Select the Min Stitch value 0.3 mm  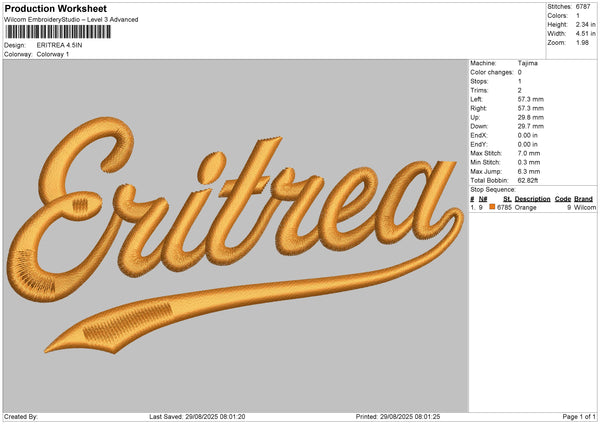click(529, 162)
